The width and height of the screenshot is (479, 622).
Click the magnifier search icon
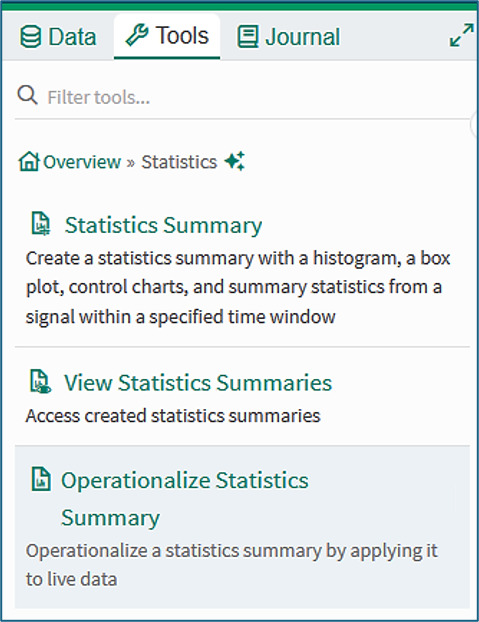(x=28, y=95)
